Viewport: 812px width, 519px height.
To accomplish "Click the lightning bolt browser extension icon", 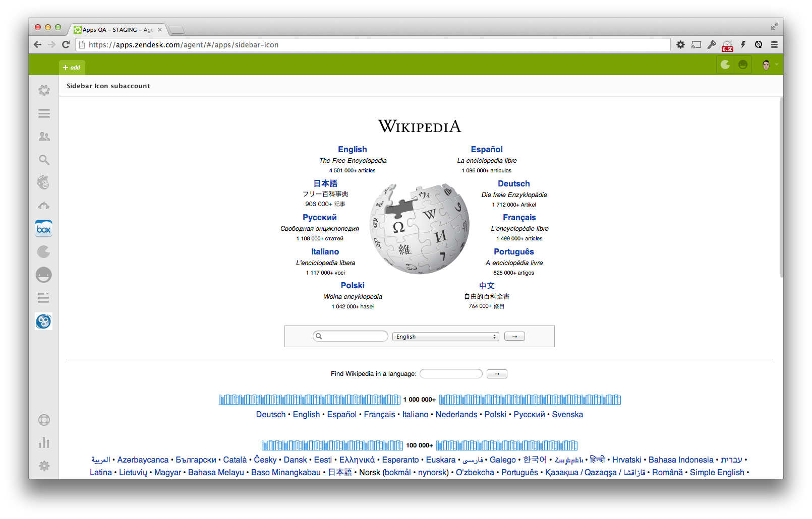I will pyautogui.click(x=743, y=44).
